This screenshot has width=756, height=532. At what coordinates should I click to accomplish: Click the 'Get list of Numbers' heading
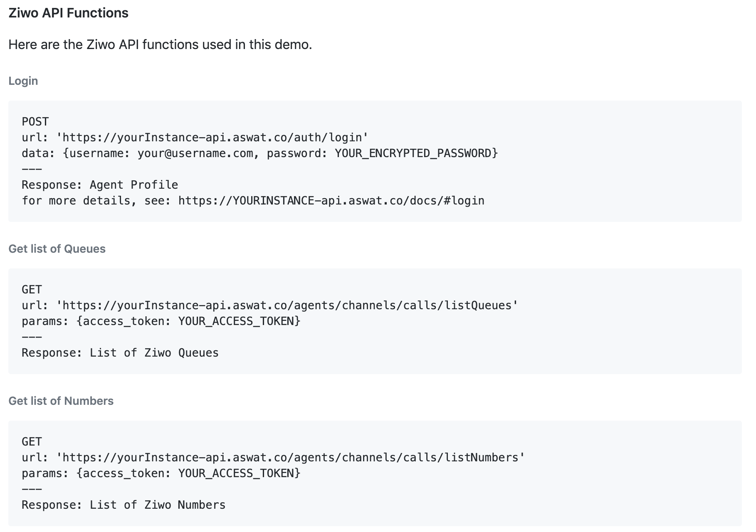pos(61,401)
